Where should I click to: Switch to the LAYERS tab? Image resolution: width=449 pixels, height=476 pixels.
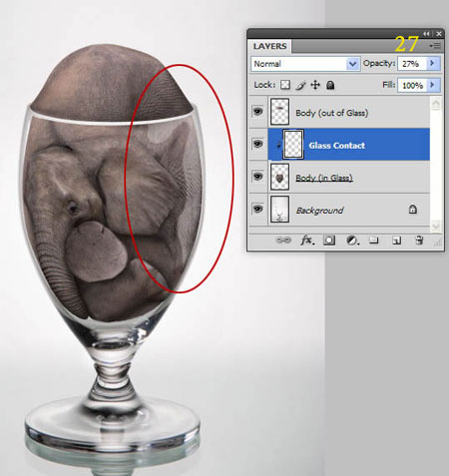269,46
